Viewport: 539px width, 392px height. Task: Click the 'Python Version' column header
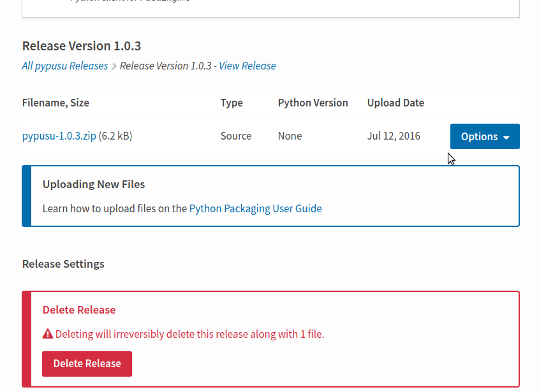point(313,103)
